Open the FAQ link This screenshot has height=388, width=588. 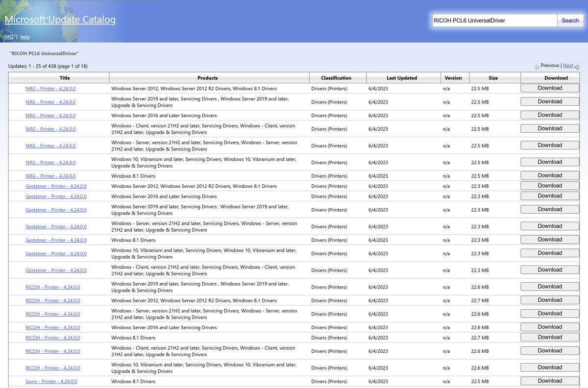9,37
